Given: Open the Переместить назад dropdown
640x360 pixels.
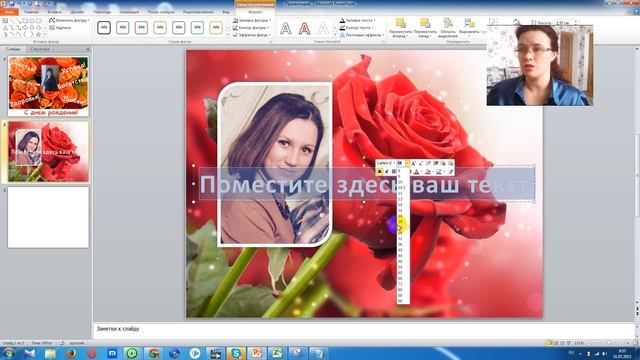Looking at the screenshot, I should [425, 28].
